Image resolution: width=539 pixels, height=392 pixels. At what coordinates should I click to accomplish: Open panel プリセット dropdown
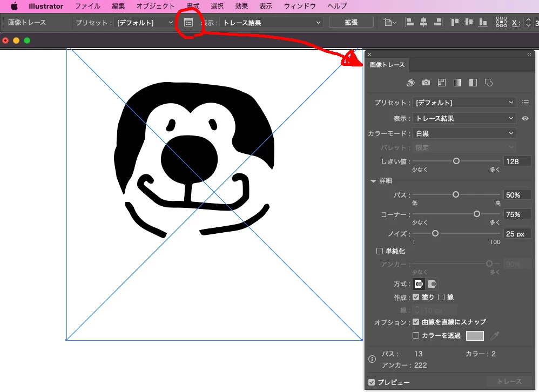(464, 103)
